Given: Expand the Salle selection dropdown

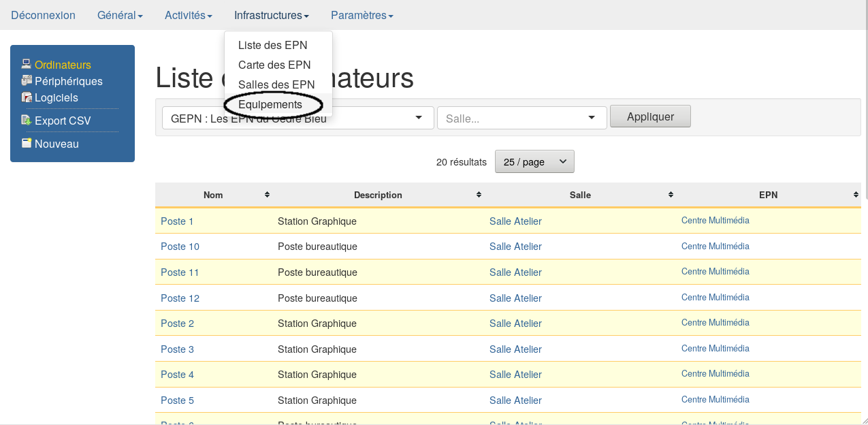Looking at the screenshot, I should tap(521, 118).
